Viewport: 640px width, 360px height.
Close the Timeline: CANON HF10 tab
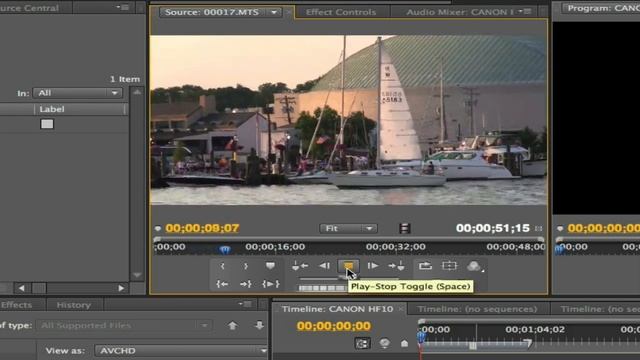click(x=401, y=309)
